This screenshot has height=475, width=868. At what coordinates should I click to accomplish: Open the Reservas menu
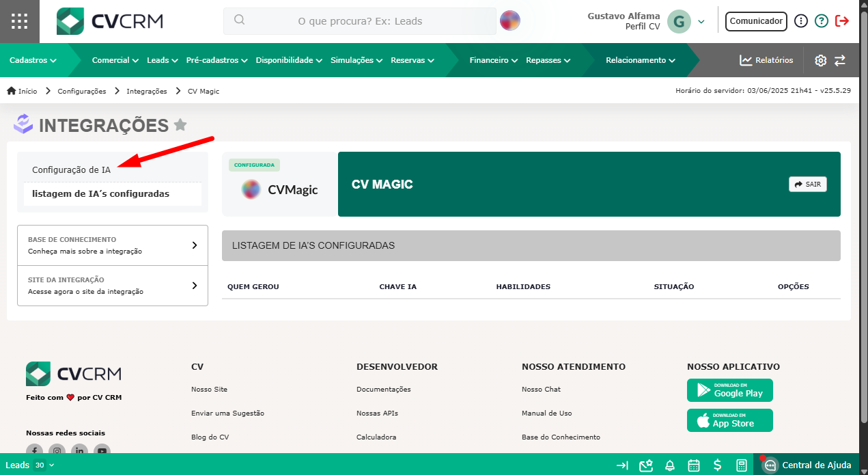coord(412,60)
